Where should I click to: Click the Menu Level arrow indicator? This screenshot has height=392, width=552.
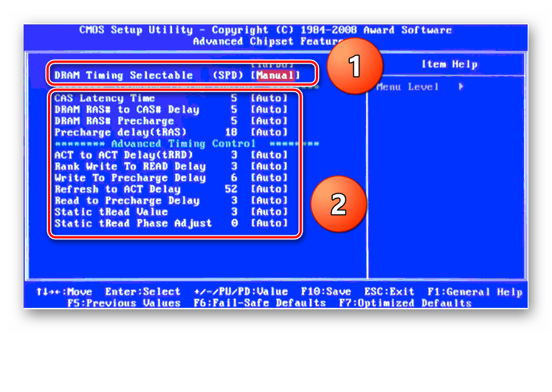point(461,86)
